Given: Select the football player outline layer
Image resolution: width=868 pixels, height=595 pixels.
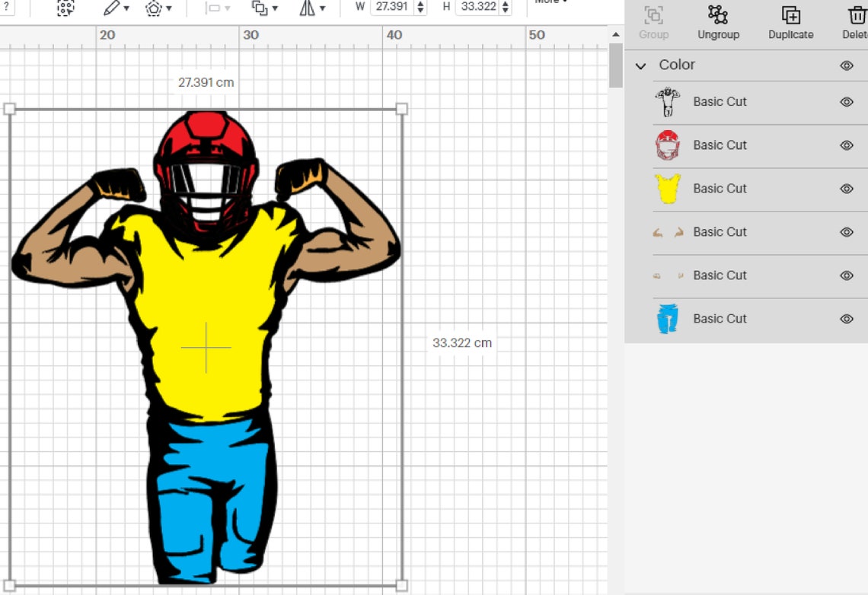Looking at the screenshot, I should pos(720,101).
